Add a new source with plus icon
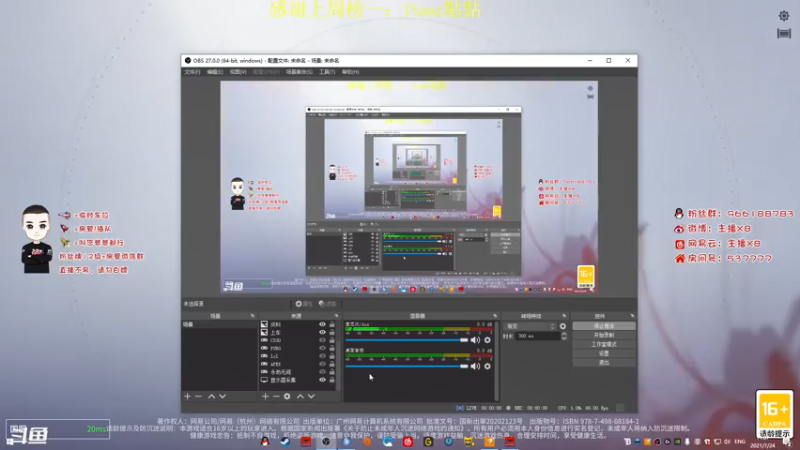The width and height of the screenshot is (800, 450). point(265,396)
